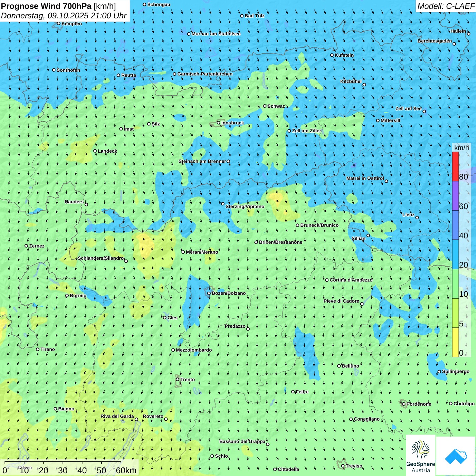Screen dimensions: 476x476
Task: Select the yellow 0–5 legend segment
Action: click(455, 342)
